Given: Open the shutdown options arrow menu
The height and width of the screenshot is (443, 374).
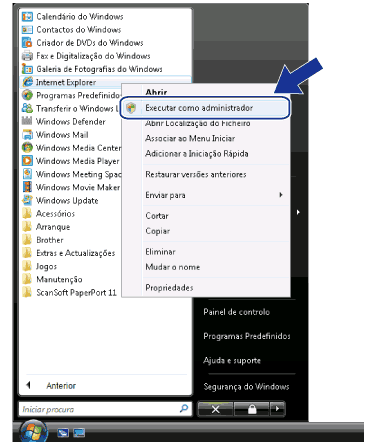Looking at the screenshot, I should 277,409.
